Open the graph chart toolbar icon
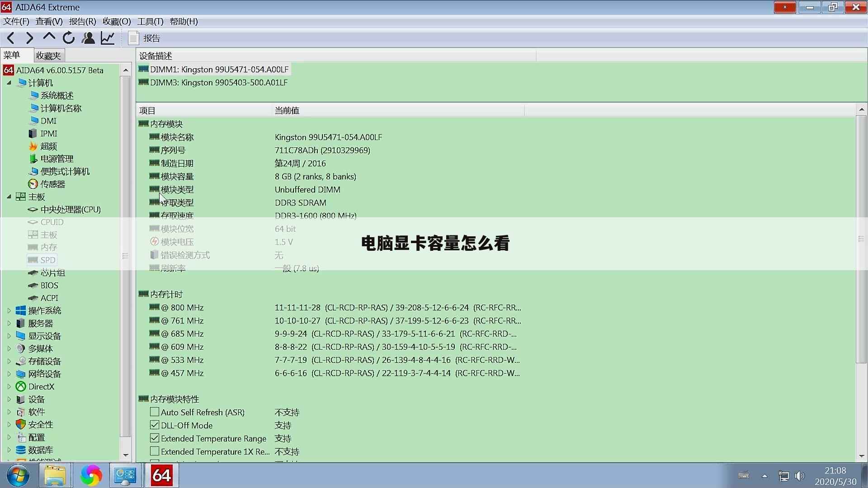Image resolution: width=868 pixels, height=488 pixels. point(108,38)
